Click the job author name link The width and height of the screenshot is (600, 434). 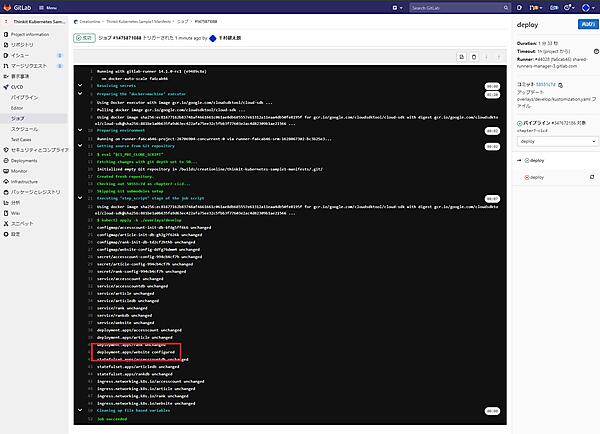click(x=230, y=38)
